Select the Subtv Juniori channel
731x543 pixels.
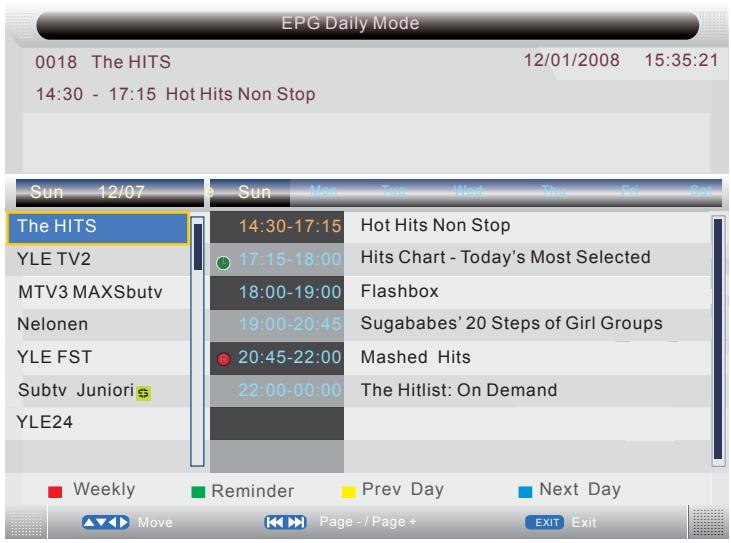pos(98,390)
